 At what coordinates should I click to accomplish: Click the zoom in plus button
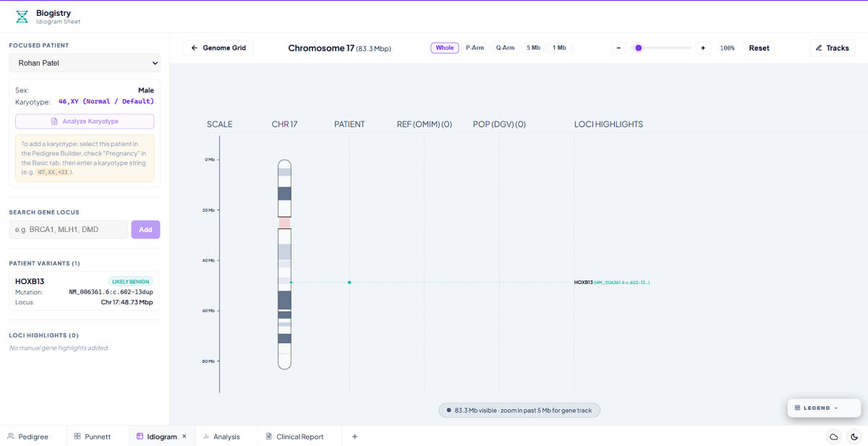tap(703, 48)
